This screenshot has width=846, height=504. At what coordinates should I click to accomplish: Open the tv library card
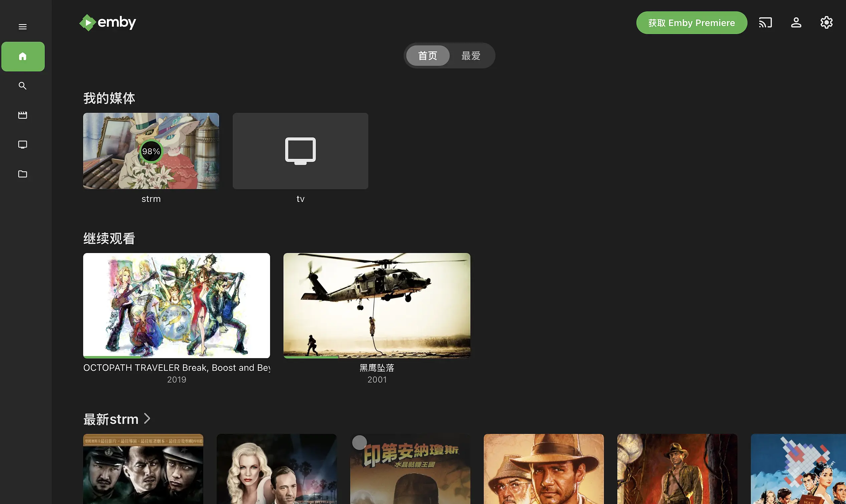(x=300, y=151)
